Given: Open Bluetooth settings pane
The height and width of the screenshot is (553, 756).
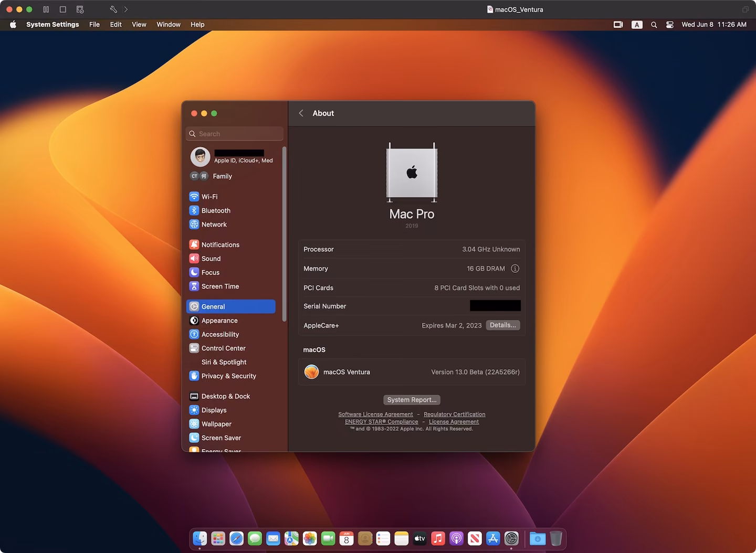Looking at the screenshot, I should (x=231, y=210).
